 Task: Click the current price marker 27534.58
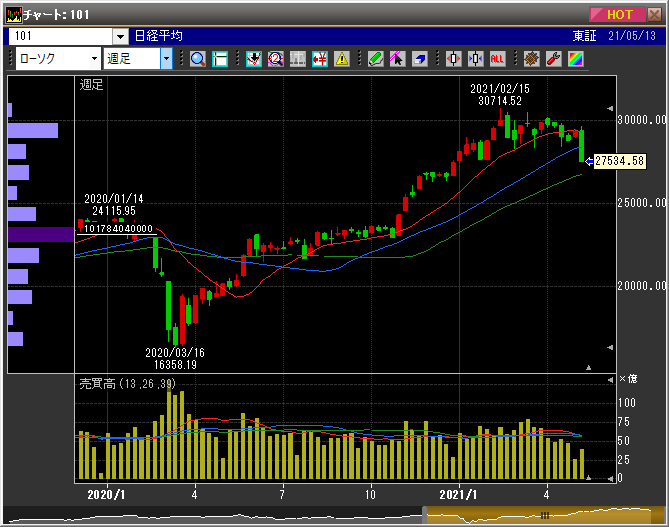(x=618, y=161)
